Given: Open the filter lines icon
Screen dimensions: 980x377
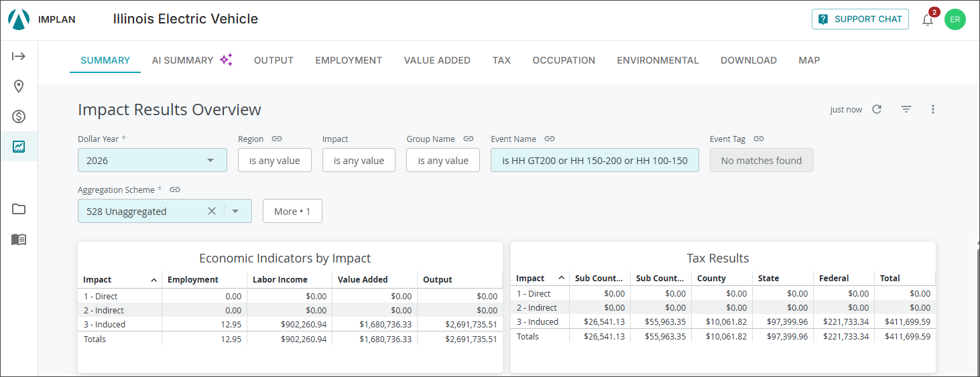Looking at the screenshot, I should tap(906, 109).
